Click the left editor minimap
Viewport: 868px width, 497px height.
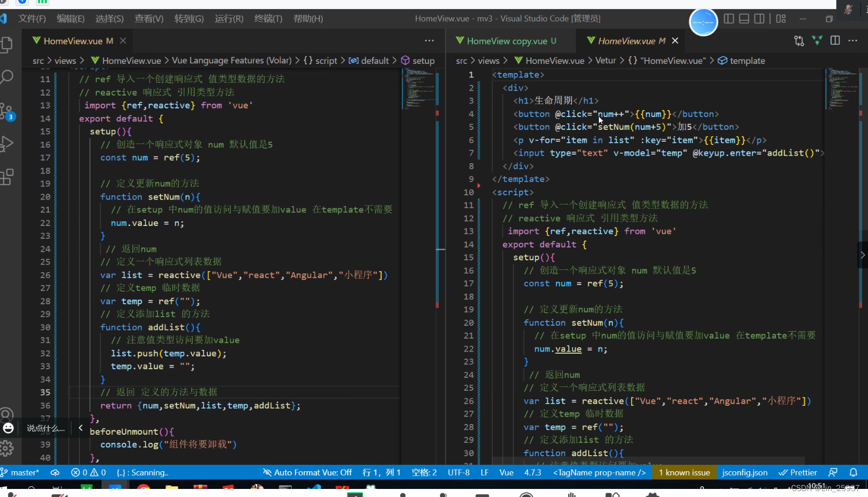pos(419,89)
